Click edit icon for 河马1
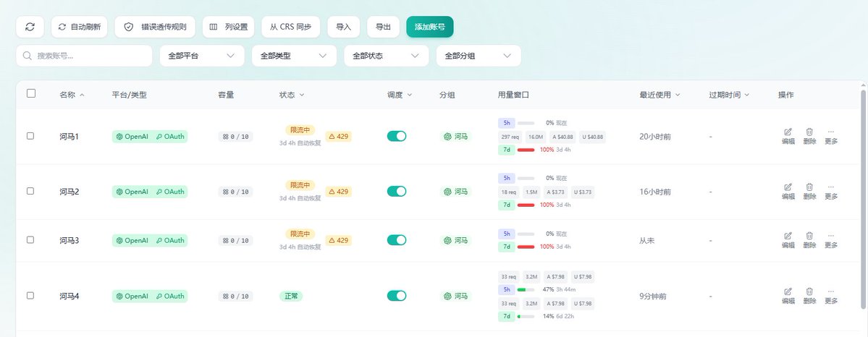868x337 pixels. tap(788, 136)
